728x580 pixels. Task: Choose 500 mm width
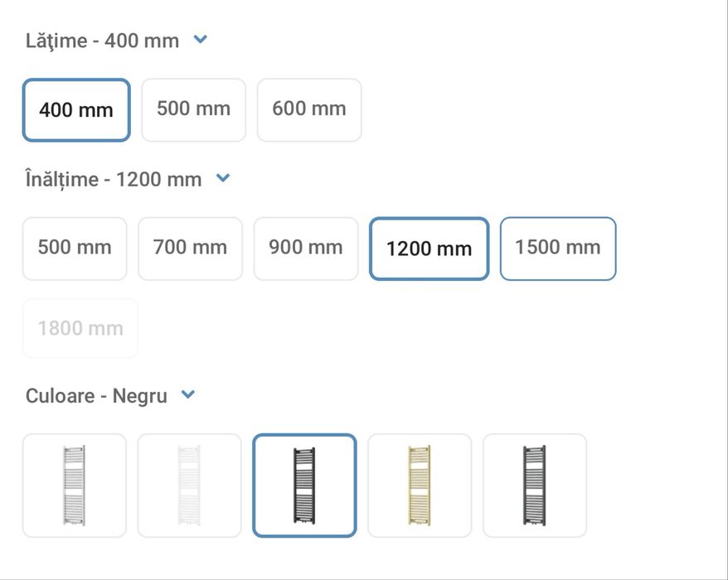click(193, 109)
